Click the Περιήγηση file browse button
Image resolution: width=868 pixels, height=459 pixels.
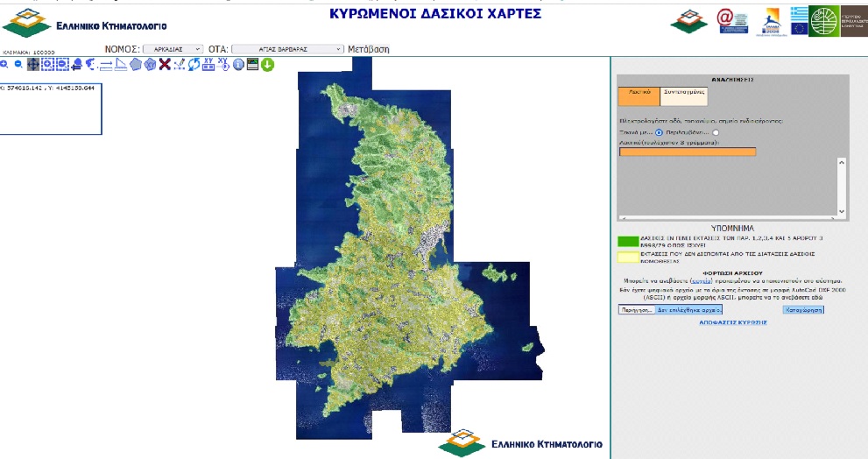point(636,309)
